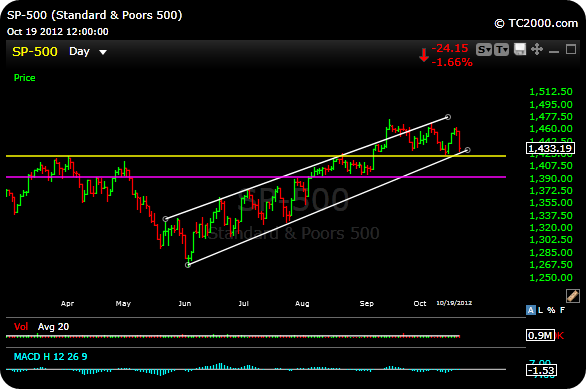Select the % percent scale toggle
The image size is (586, 389).
tap(551, 310)
